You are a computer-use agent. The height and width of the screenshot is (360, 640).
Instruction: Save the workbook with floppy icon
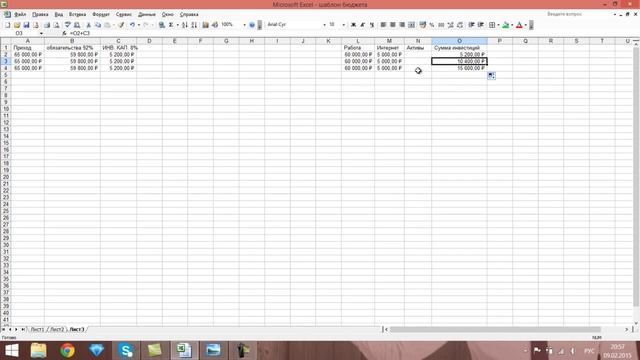pyautogui.click(x=27, y=25)
